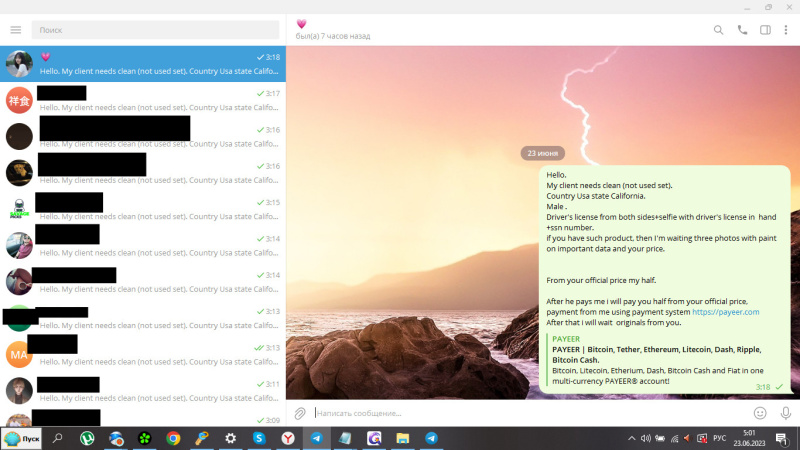Click the search-in-chat magnifier icon
Image resolution: width=800 pixels, height=450 pixels.
pos(718,30)
